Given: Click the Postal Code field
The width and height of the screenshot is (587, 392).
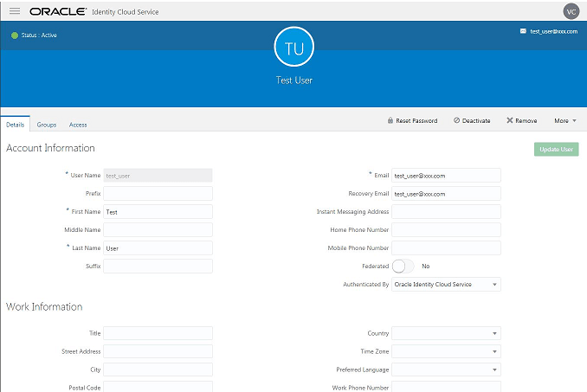Looking at the screenshot, I should (158, 387).
